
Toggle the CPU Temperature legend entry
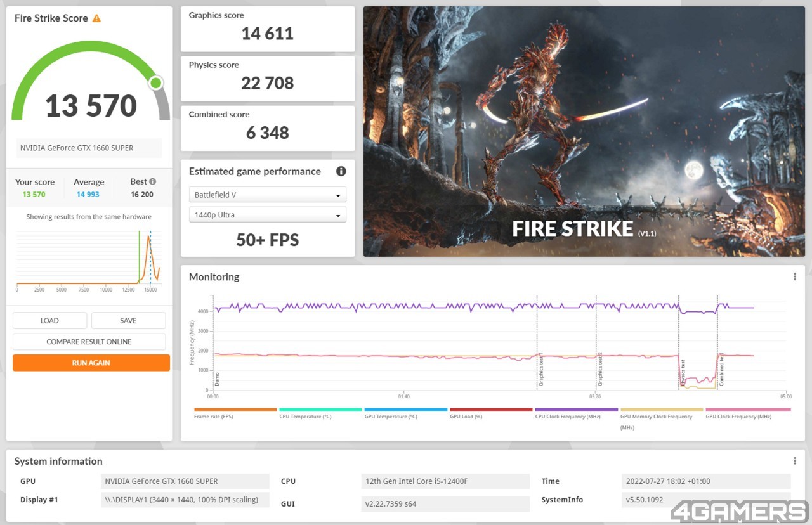coord(320,413)
